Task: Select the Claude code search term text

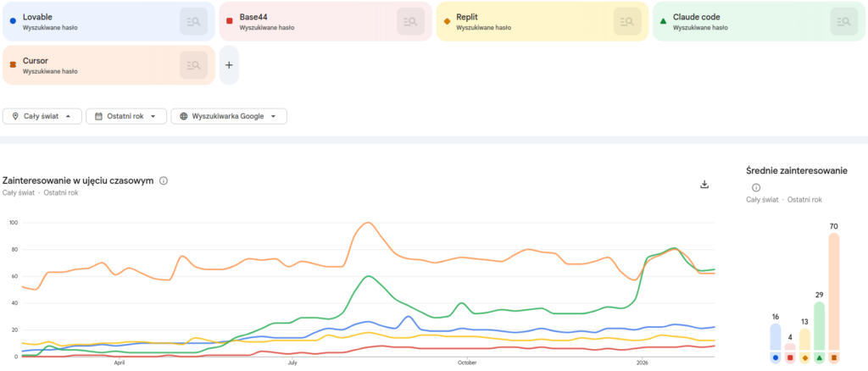Action: (695, 16)
